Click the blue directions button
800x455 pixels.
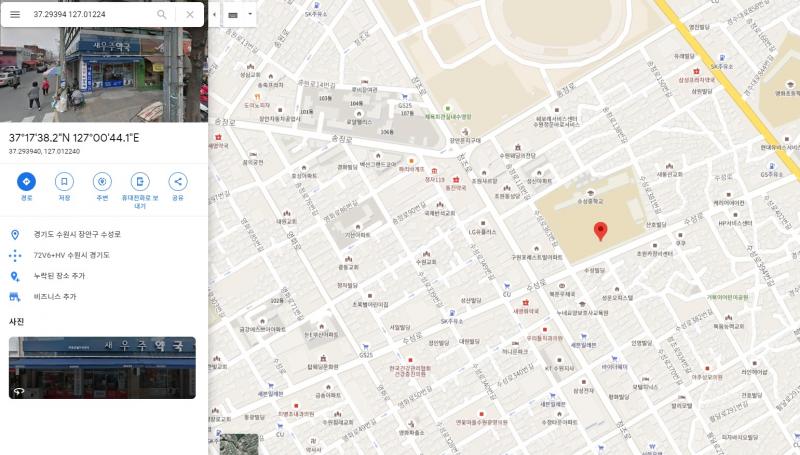click(x=27, y=182)
